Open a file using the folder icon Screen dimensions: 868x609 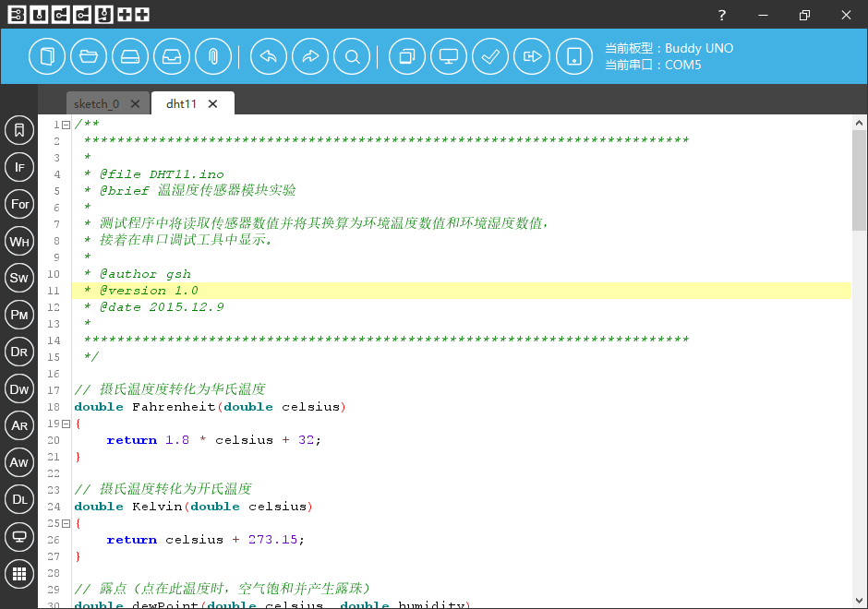(x=89, y=56)
